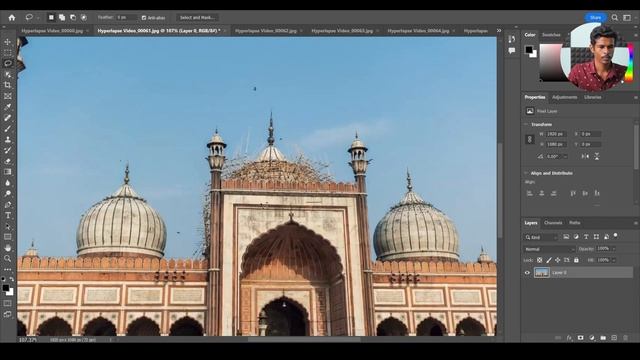Click the Create new group folder icon
The width and height of the screenshot is (640, 360).
[x=603, y=338]
